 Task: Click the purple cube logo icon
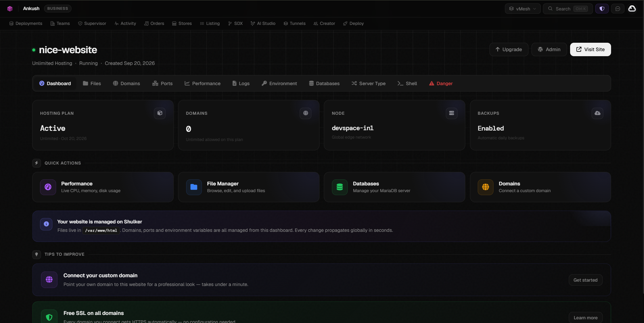coord(10,9)
